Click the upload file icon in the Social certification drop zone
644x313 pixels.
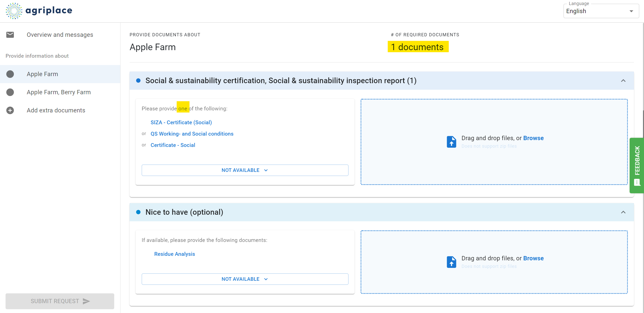[x=451, y=142]
